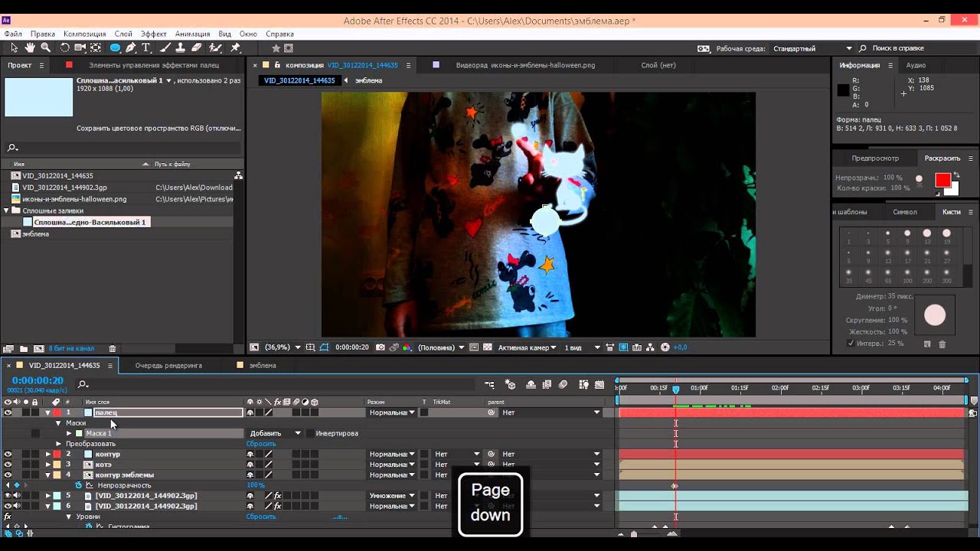
Task: Expand Маска 1 properties
Action: (69, 433)
